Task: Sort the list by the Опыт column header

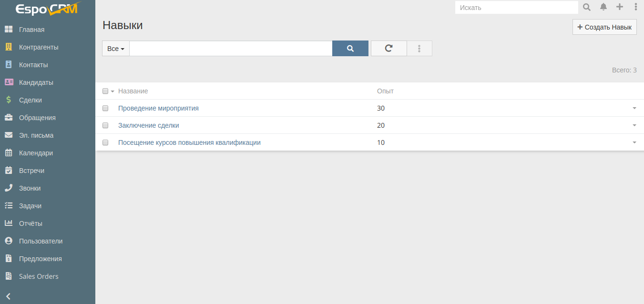Action: click(x=385, y=91)
